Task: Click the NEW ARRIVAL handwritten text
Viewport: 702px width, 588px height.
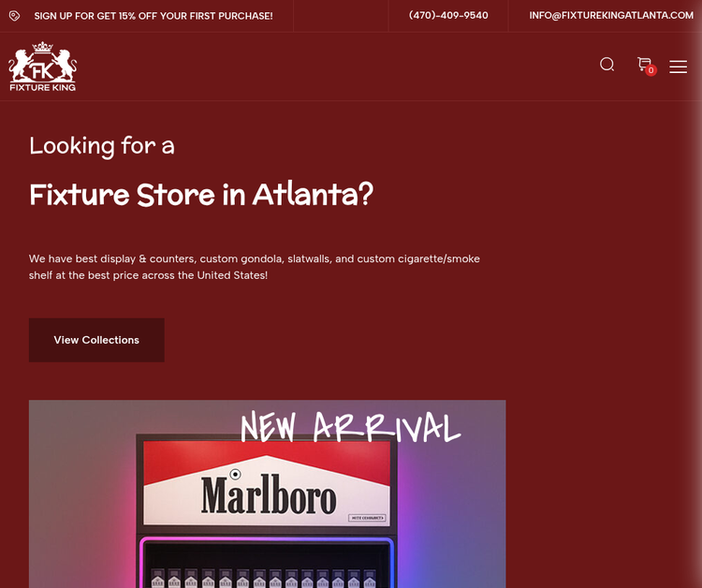Action: tap(350, 428)
